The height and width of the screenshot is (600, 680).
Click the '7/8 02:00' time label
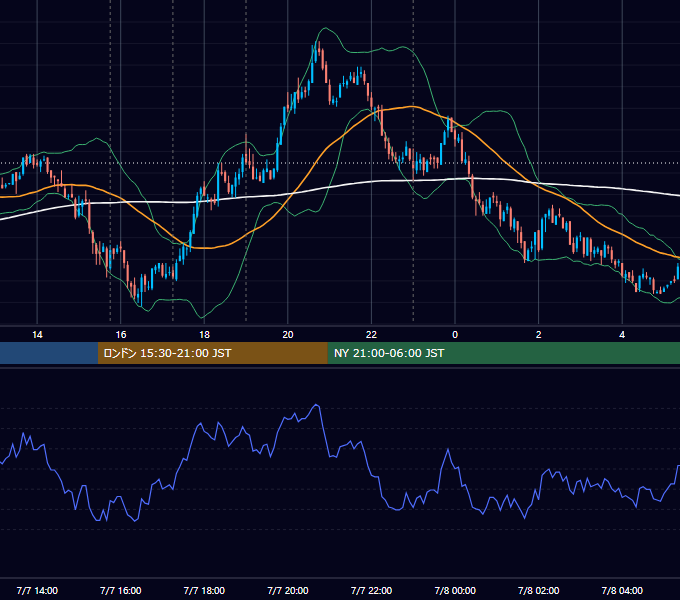pos(539,590)
